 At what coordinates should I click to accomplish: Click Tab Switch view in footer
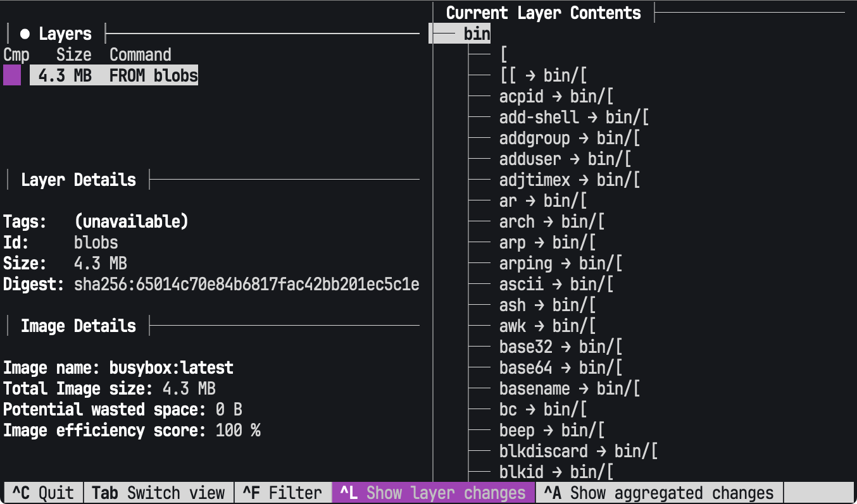pyautogui.click(x=158, y=493)
